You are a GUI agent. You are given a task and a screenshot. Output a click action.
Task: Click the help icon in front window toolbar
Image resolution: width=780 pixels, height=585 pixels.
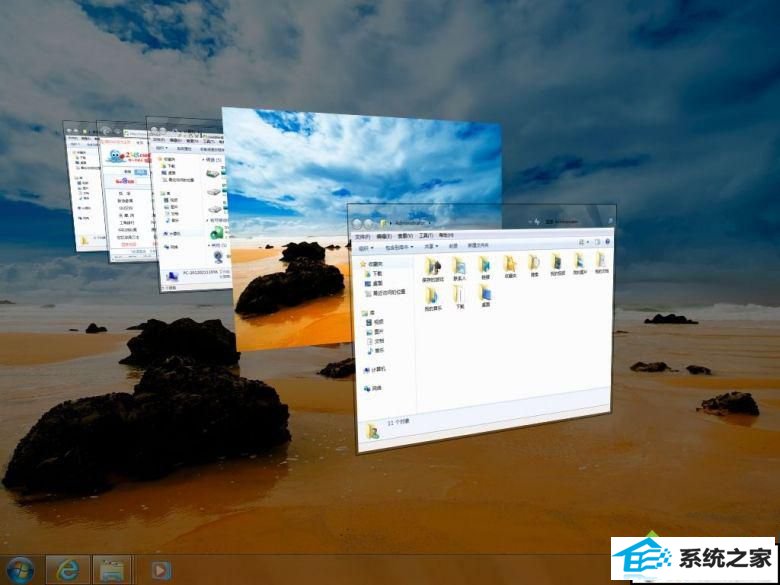pyautogui.click(x=607, y=242)
